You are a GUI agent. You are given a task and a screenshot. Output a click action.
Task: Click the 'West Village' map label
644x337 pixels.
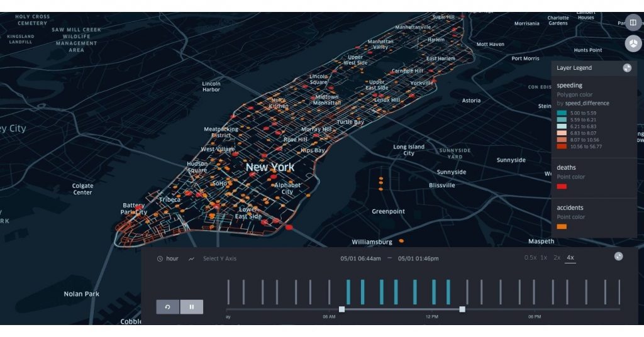pos(218,149)
